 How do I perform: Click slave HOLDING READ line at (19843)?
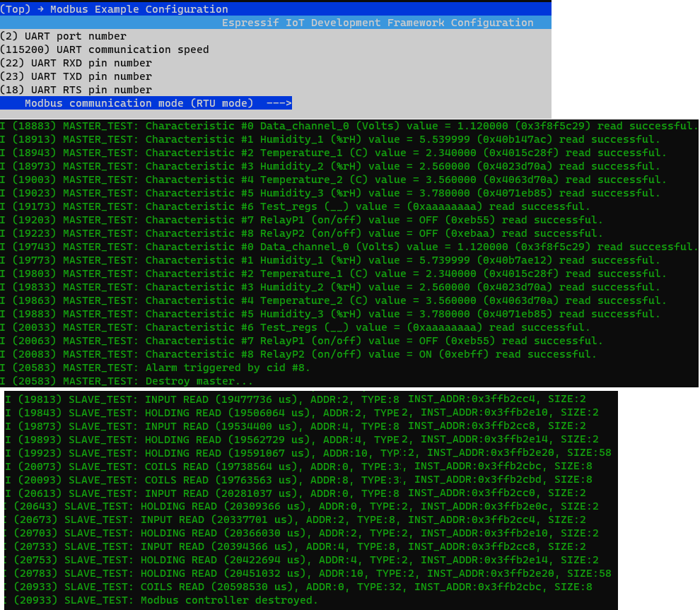(302, 413)
